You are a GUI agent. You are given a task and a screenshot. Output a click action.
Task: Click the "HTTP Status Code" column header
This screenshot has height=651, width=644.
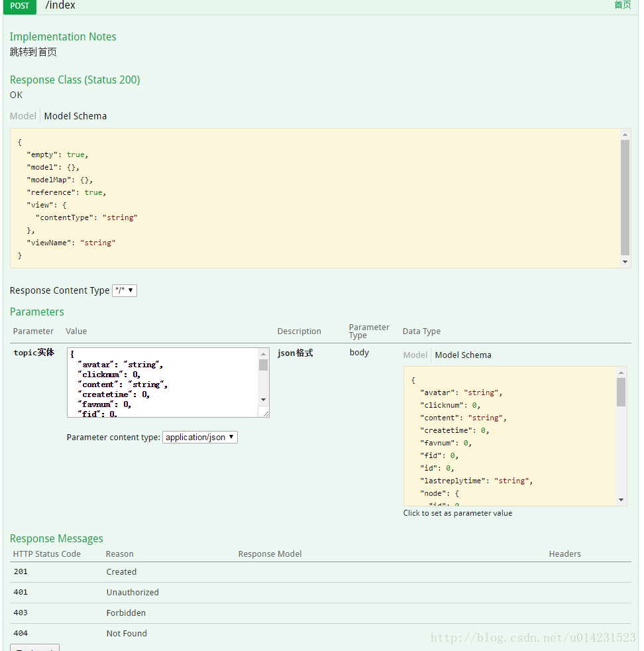pyautogui.click(x=47, y=554)
